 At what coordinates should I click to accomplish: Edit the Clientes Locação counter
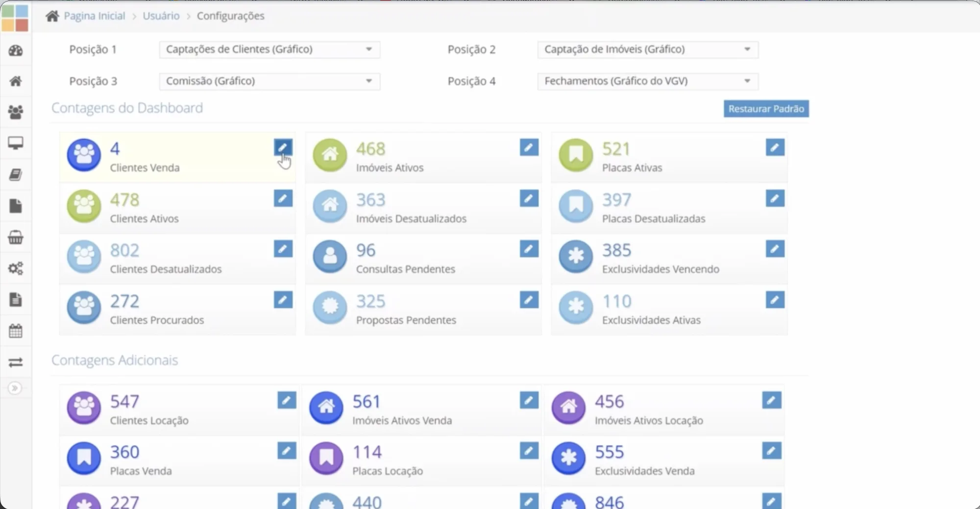[287, 400]
